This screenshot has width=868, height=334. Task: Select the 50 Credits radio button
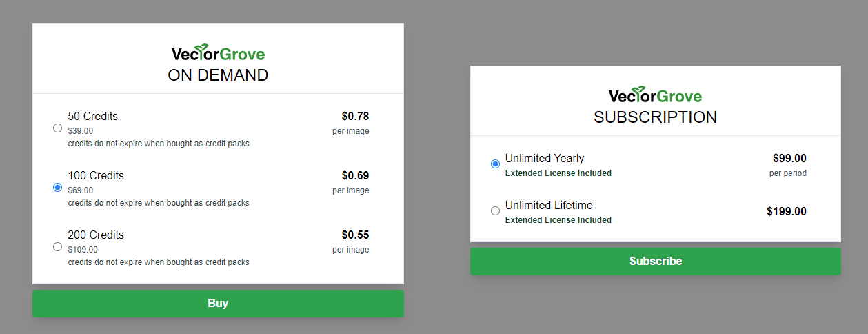pyautogui.click(x=57, y=128)
